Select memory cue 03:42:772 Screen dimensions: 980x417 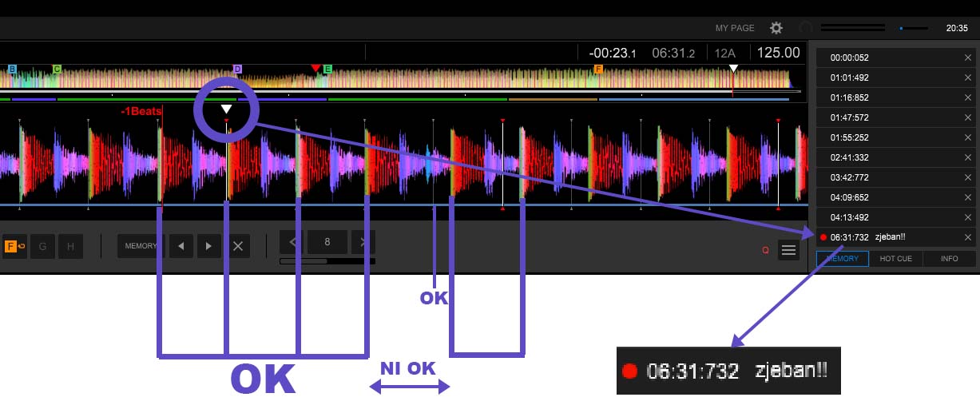(895, 177)
